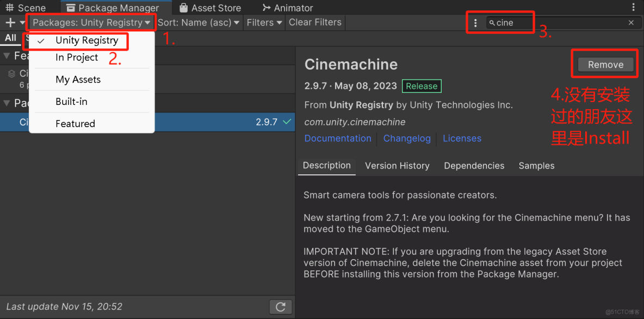Click Clear Filters

pyautogui.click(x=314, y=22)
